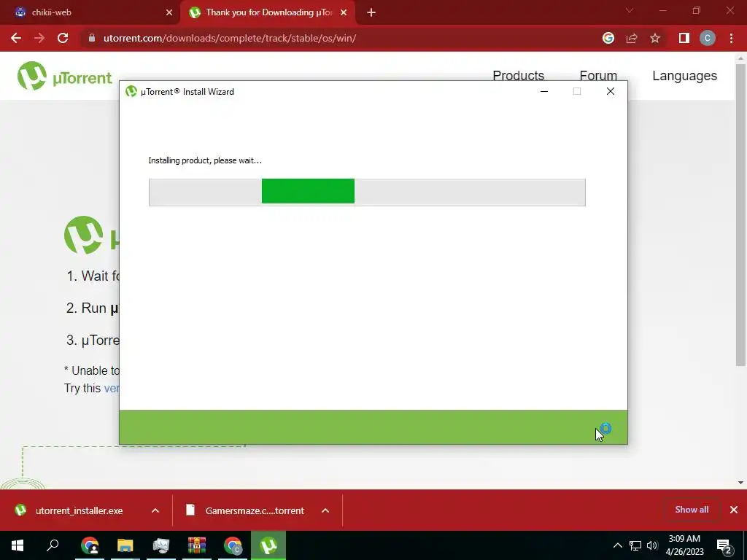Open File Explorer from the taskbar

[x=125, y=545]
